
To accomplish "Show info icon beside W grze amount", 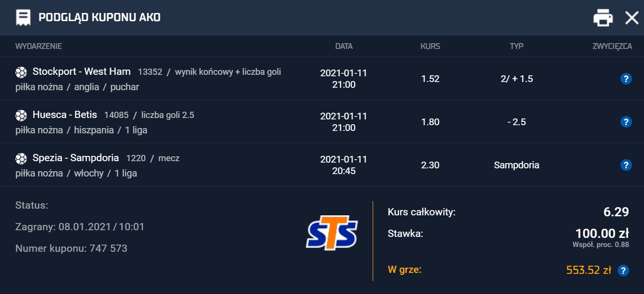I will coord(623,270).
